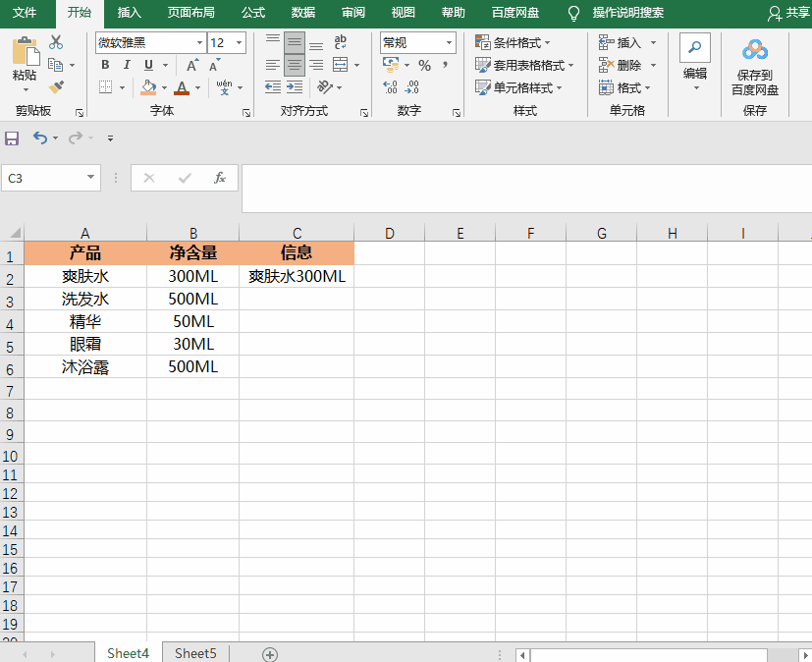This screenshot has width=812, height=662.
Task: Decrease font size with small A
Action: coord(214,65)
